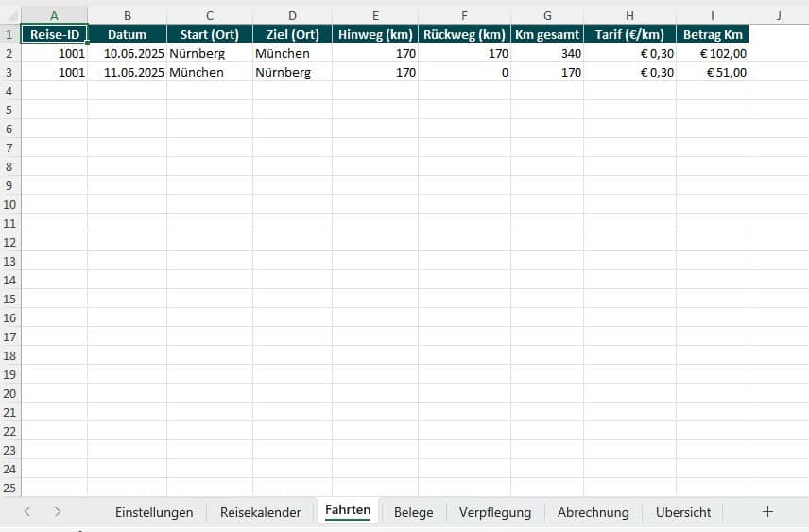Select column E header

[375, 16]
